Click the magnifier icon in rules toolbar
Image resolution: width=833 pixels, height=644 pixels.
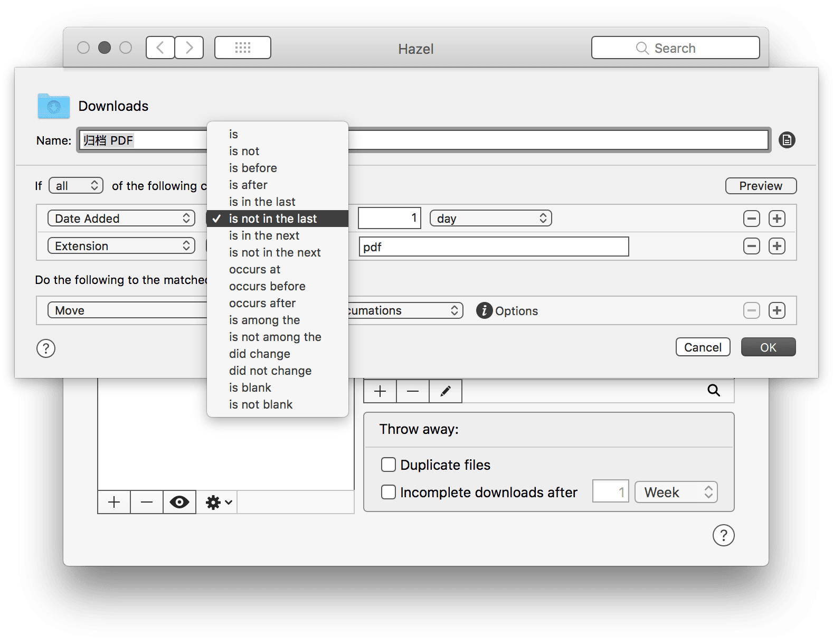(713, 391)
